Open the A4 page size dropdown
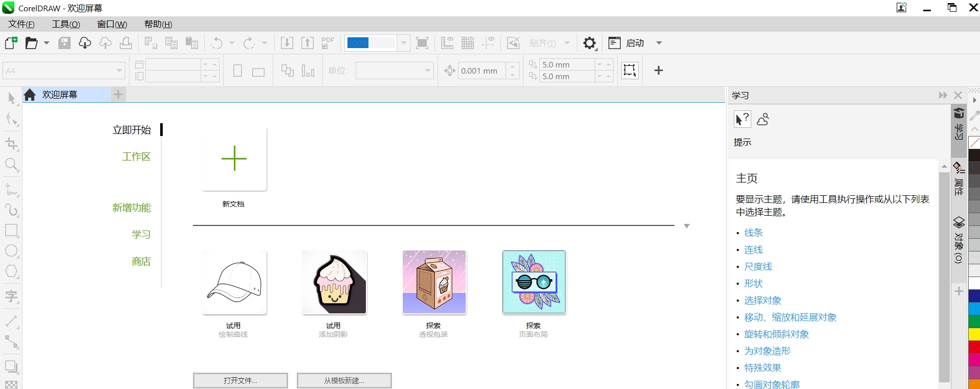The image size is (980, 389). tap(119, 71)
